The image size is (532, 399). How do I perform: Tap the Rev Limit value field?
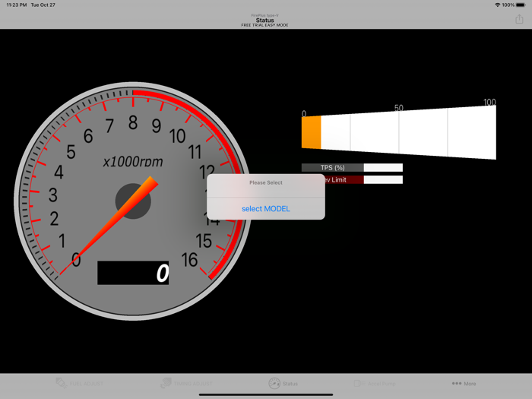(x=383, y=180)
